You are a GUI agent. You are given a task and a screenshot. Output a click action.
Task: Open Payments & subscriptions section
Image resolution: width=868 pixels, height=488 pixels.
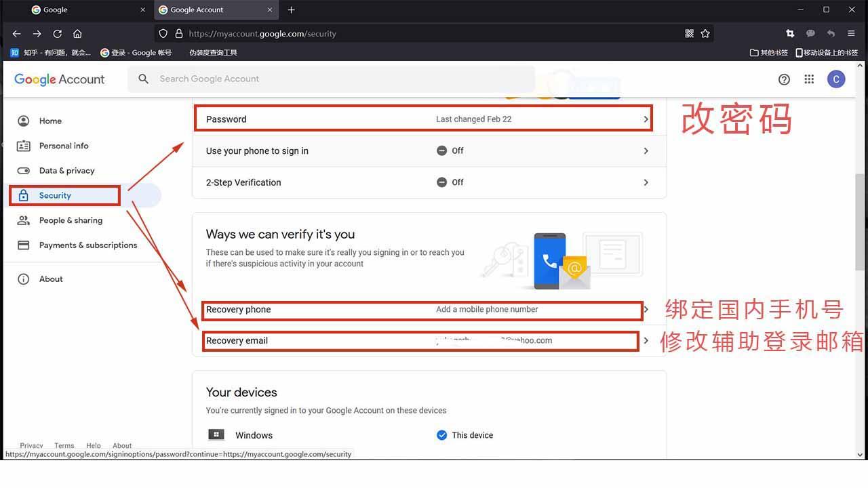click(x=88, y=245)
